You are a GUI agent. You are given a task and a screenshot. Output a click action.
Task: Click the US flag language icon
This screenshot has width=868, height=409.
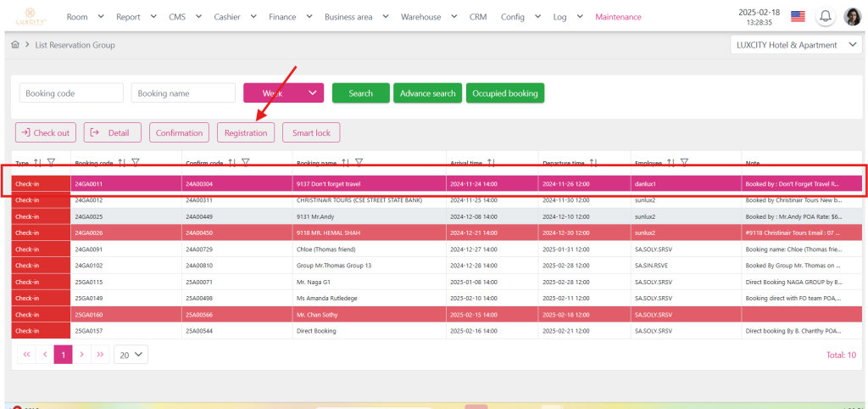coord(797,16)
